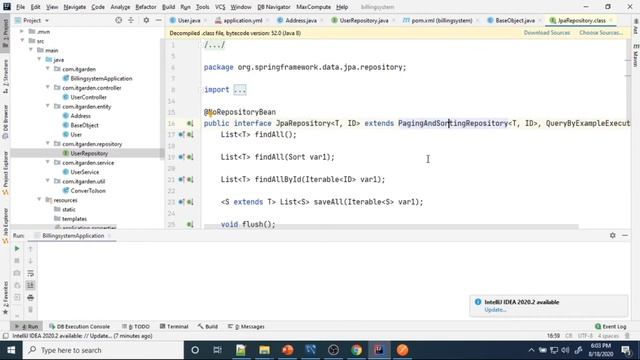The image size is (640, 360).
Task: Switch to BaseObject.java tab
Action: (x=515, y=20)
